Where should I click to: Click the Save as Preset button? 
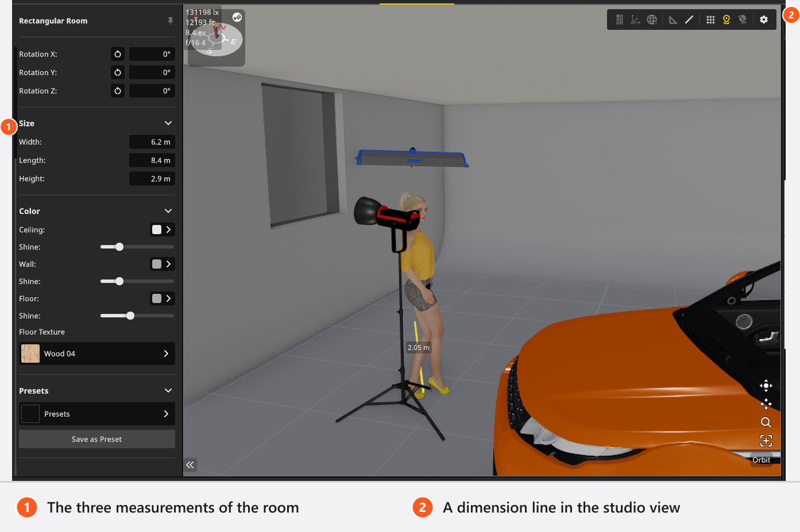pos(97,439)
